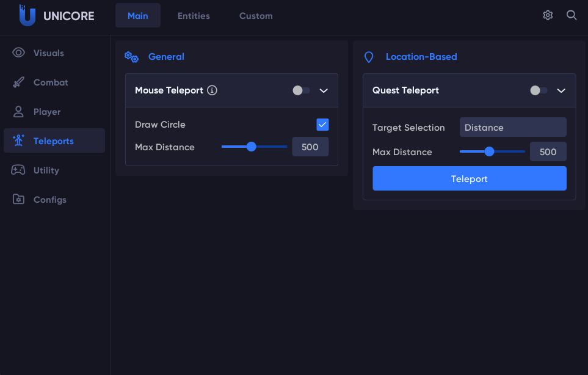Collapse the Mouse Teleport section chevron
Viewport: 588px width, 375px height.
[x=324, y=91]
